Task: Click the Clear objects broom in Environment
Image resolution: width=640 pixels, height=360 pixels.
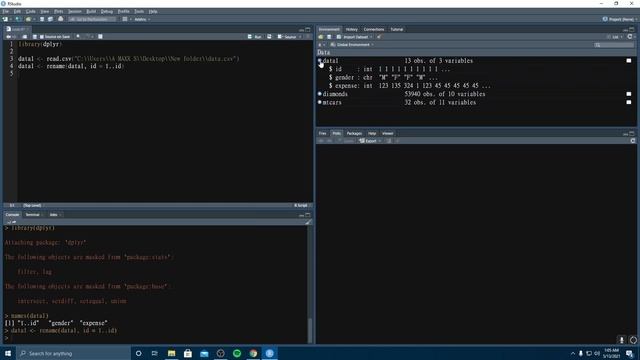Action: pyautogui.click(x=379, y=37)
